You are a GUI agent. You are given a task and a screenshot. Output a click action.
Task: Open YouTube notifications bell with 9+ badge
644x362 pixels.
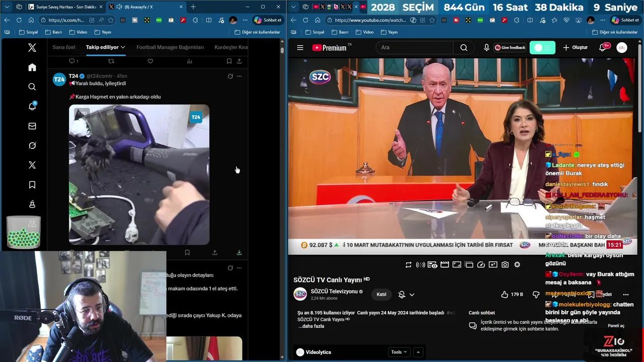click(x=603, y=48)
